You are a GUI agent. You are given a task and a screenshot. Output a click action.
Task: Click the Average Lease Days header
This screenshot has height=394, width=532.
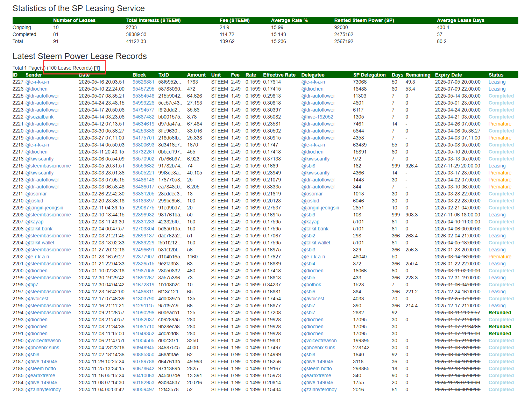pyautogui.click(x=461, y=20)
